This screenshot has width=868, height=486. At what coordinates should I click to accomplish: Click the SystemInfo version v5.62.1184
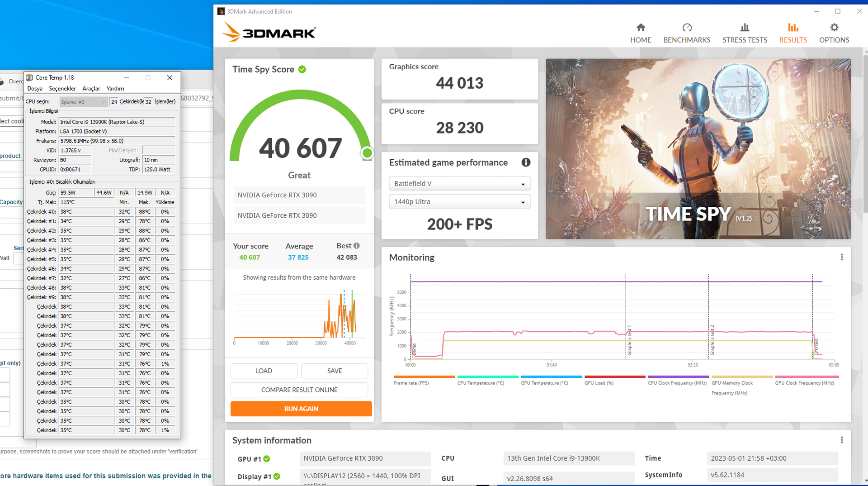click(x=772, y=475)
